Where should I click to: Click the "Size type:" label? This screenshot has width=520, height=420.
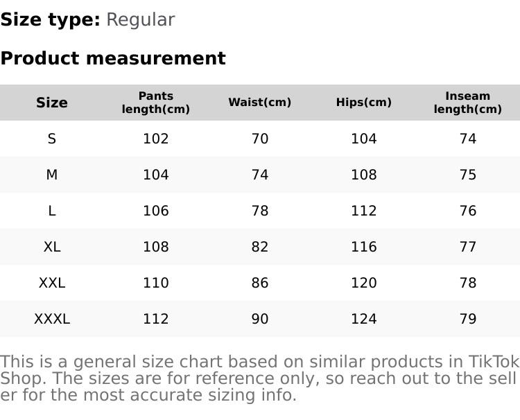51,20
